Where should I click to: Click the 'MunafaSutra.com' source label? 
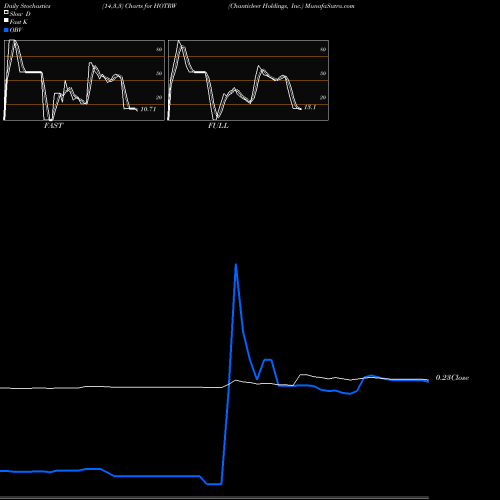[x=330, y=6]
